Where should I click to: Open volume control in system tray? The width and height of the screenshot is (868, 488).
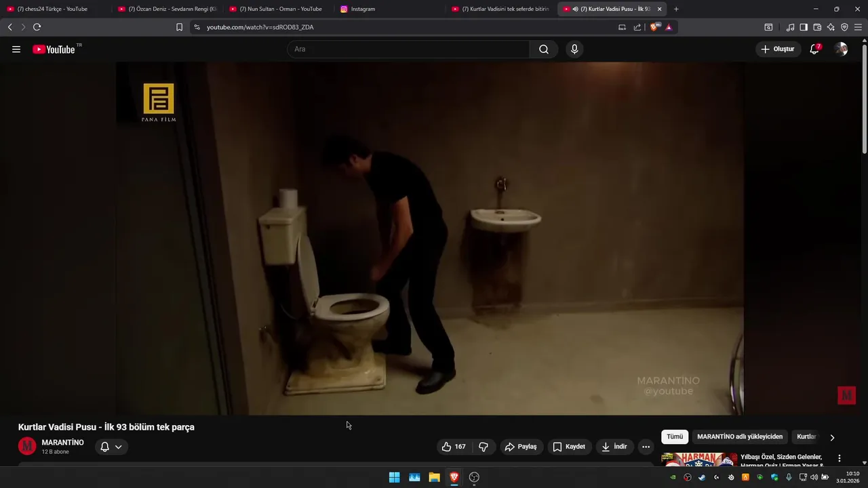(814, 477)
